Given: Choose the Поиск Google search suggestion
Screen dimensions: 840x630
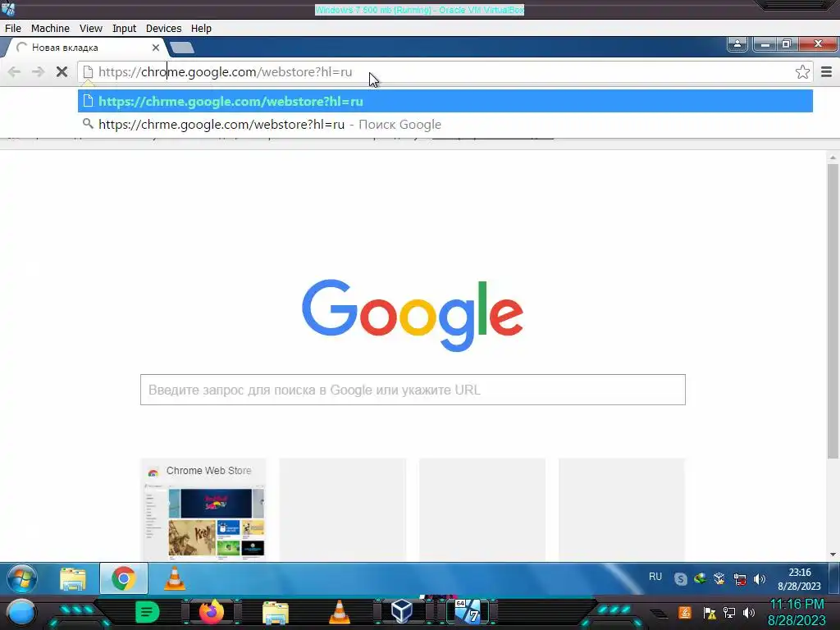Looking at the screenshot, I should [x=445, y=125].
